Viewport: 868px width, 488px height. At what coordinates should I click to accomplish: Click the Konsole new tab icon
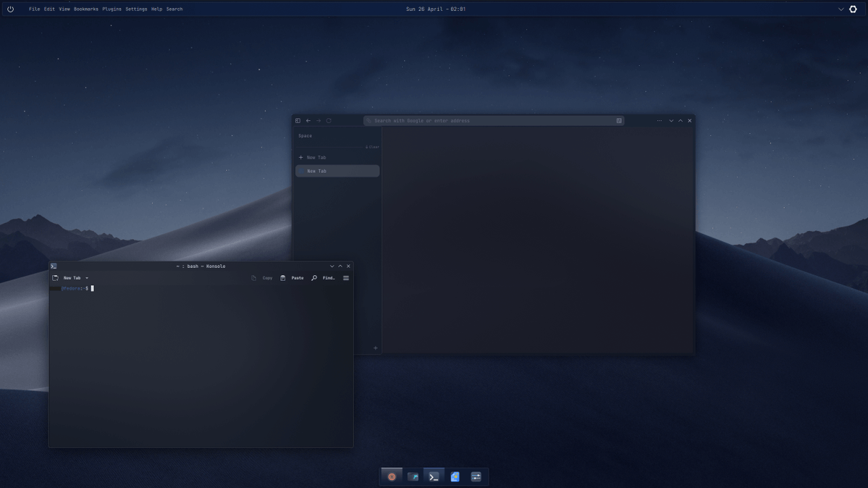(55, 278)
